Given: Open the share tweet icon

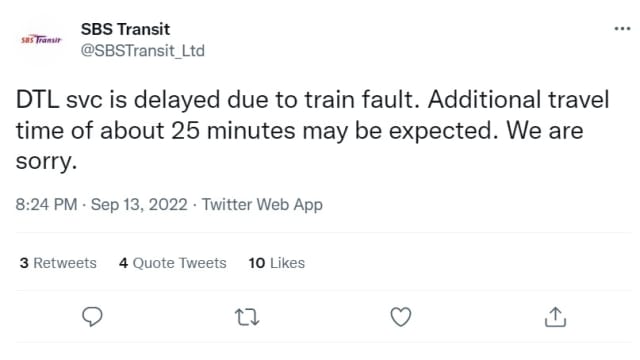Looking at the screenshot, I should [x=556, y=317].
